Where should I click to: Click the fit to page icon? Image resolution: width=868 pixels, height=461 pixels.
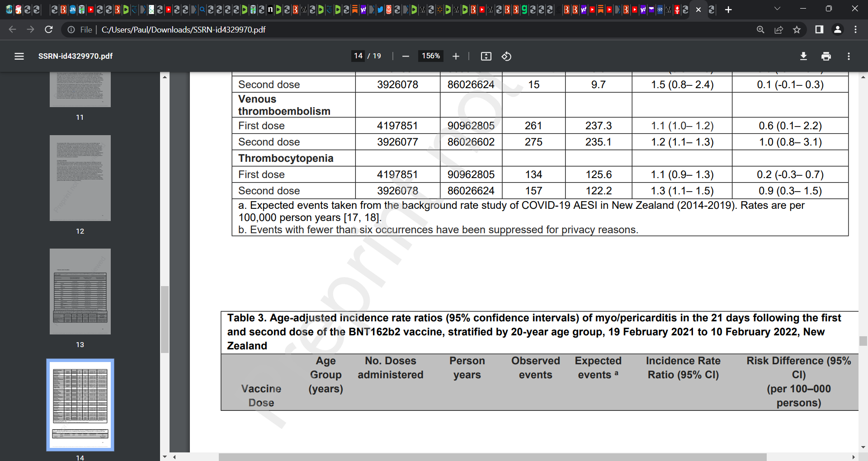pyautogui.click(x=486, y=56)
